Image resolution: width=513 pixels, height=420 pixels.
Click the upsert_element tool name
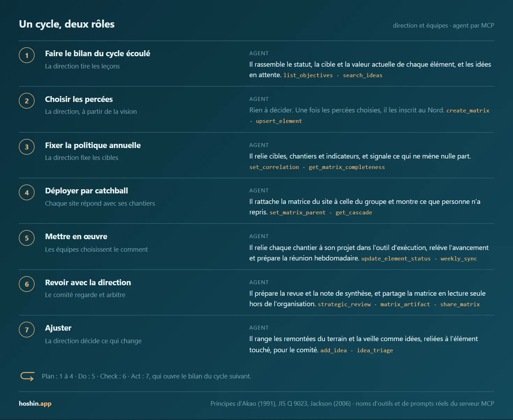[x=279, y=121]
